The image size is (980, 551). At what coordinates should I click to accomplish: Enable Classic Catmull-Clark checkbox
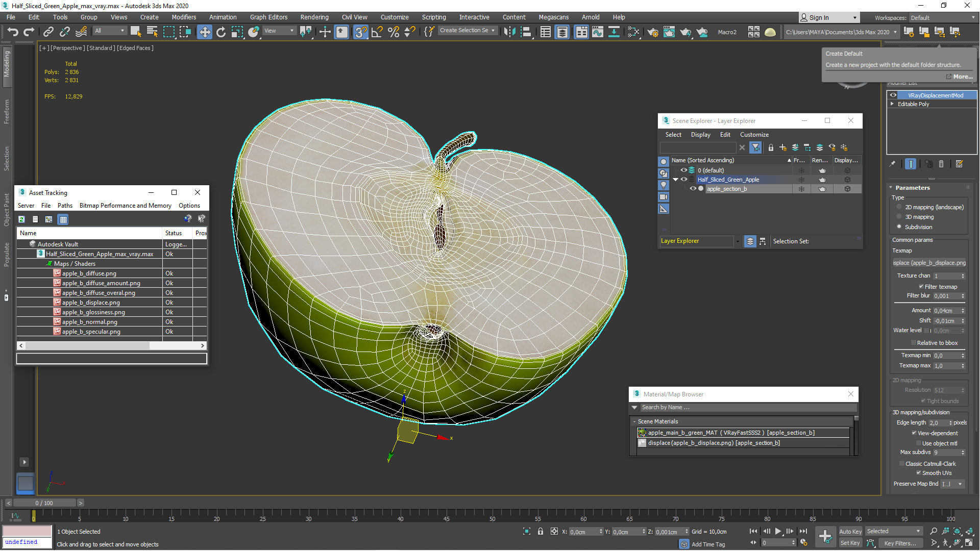pyautogui.click(x=902, y=464)
